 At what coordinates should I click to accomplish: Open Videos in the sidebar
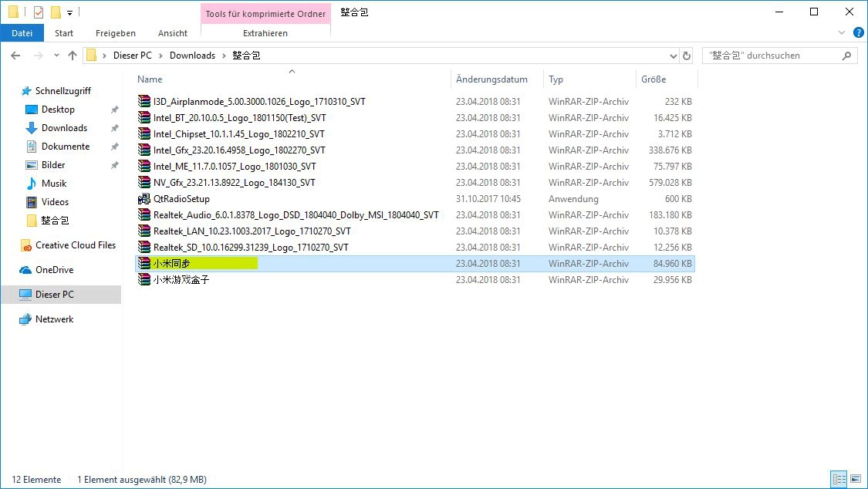[x=47, y=202]
